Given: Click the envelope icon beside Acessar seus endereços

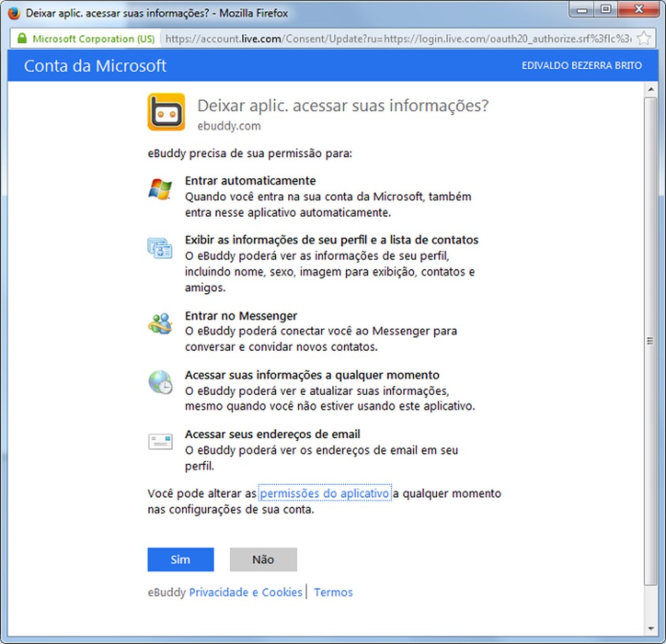Looking at the screenshot, I should 160,442.
